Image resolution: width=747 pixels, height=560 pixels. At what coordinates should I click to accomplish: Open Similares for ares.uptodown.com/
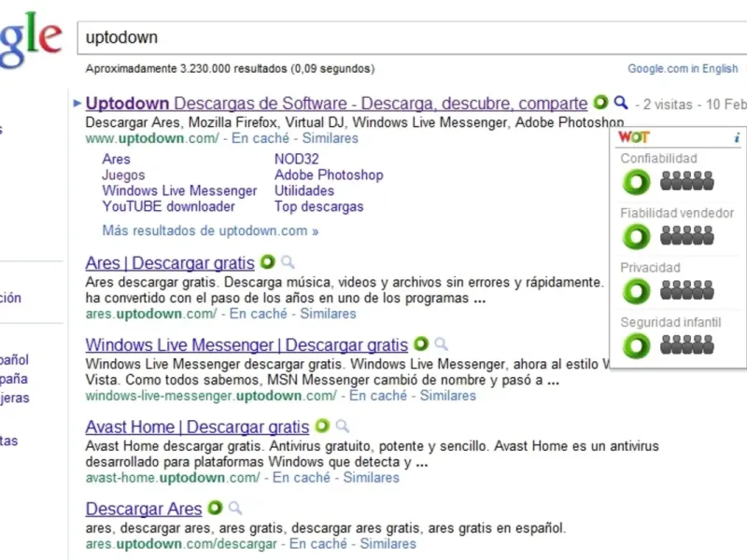329,314
